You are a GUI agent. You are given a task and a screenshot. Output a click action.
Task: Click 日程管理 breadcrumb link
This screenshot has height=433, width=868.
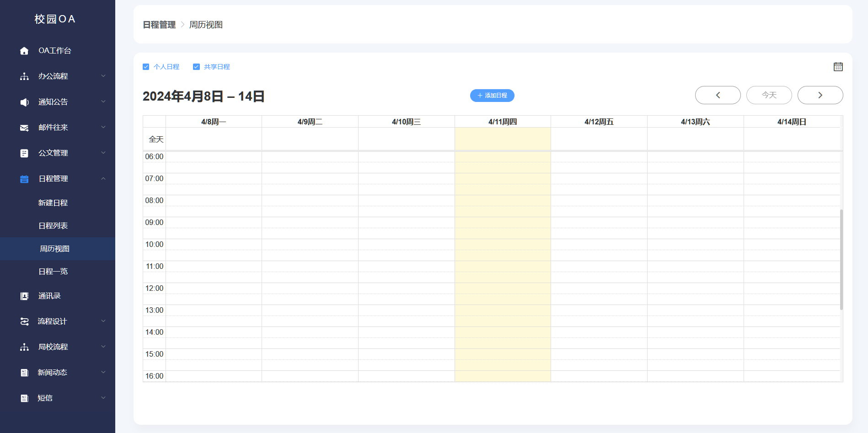coord(159,25)
